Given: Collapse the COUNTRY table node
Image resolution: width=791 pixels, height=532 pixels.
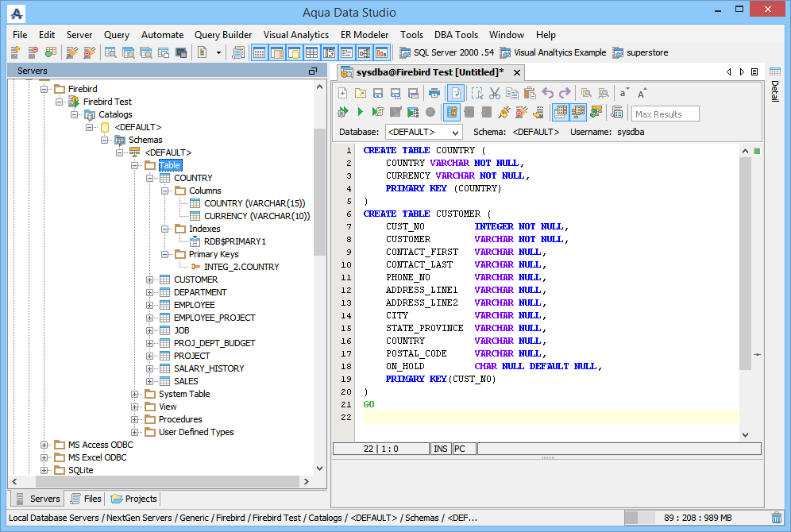Looking at the screenshot, I should 150,178.
